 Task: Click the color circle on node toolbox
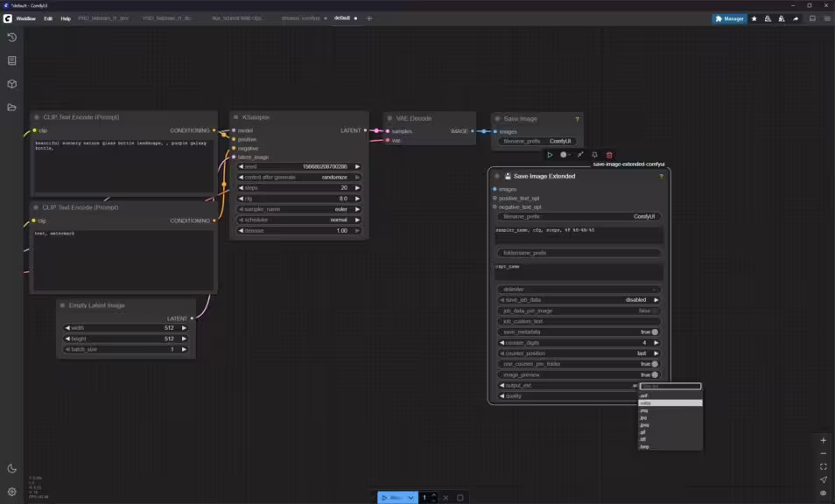[x=564, y=155]
